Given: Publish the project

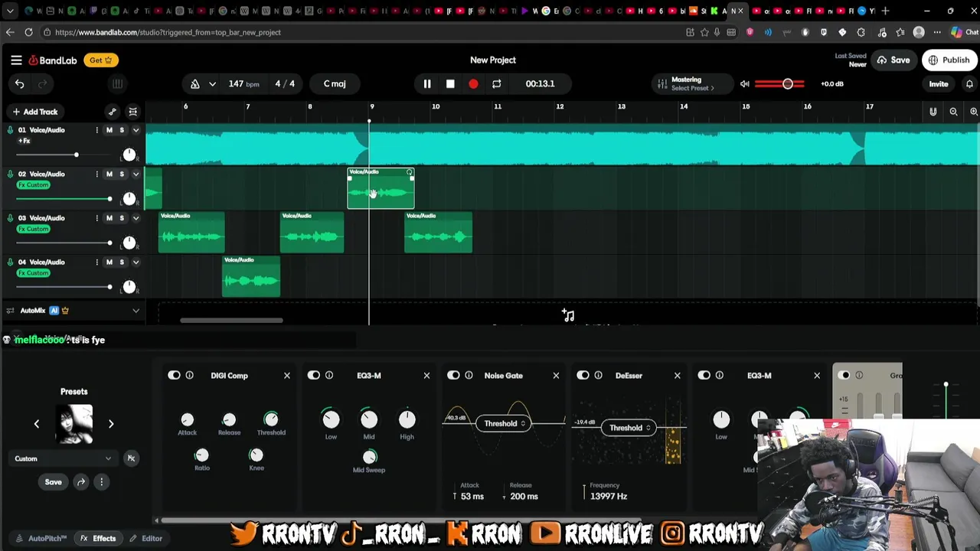Looking at the screenshot, I should [949, 60].
